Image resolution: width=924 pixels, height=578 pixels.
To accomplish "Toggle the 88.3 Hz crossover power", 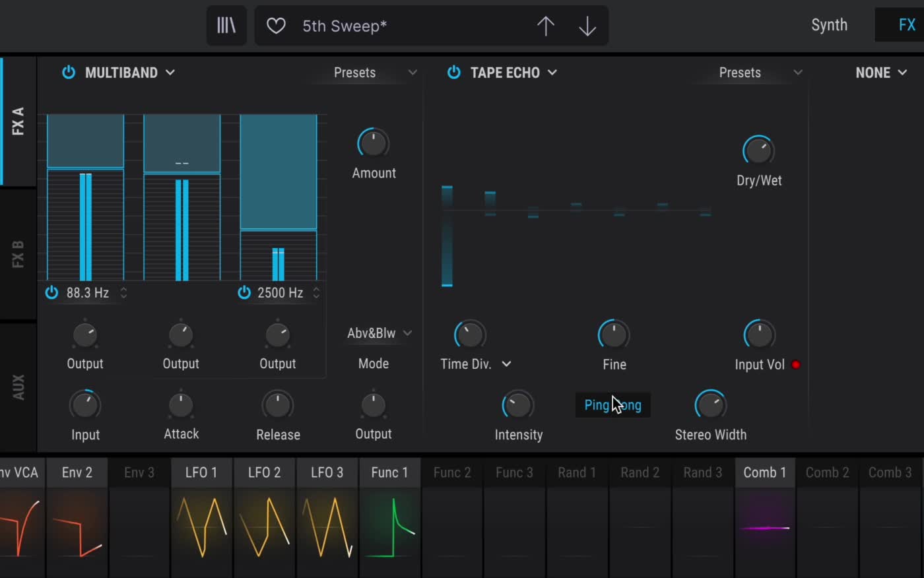I will pyautogui.click(x=51, y=292).
